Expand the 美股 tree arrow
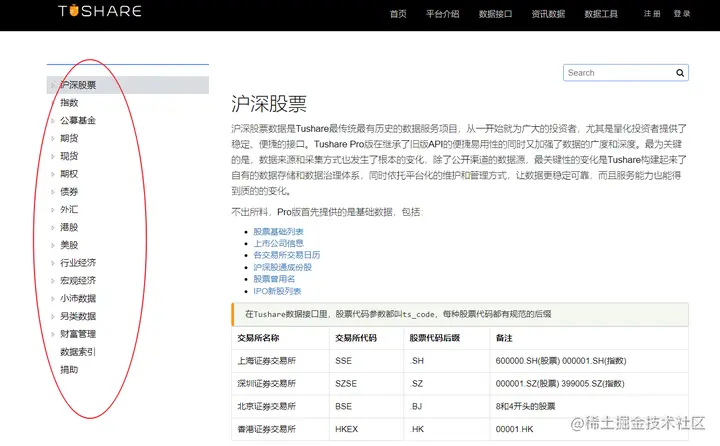Image resolution: width=720 pixels, height=446 pixels. click(x=53, y=245)
